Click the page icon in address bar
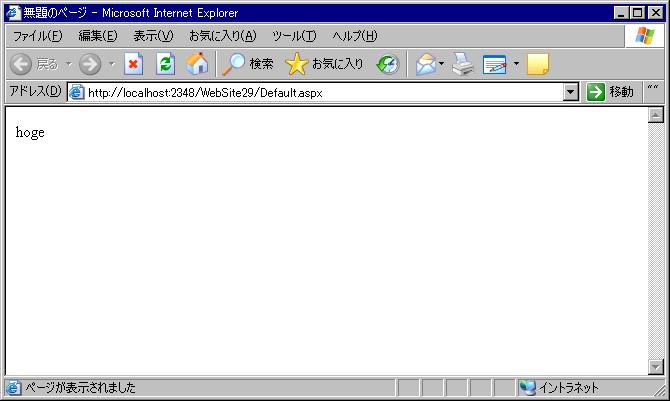 click(76, 92)
